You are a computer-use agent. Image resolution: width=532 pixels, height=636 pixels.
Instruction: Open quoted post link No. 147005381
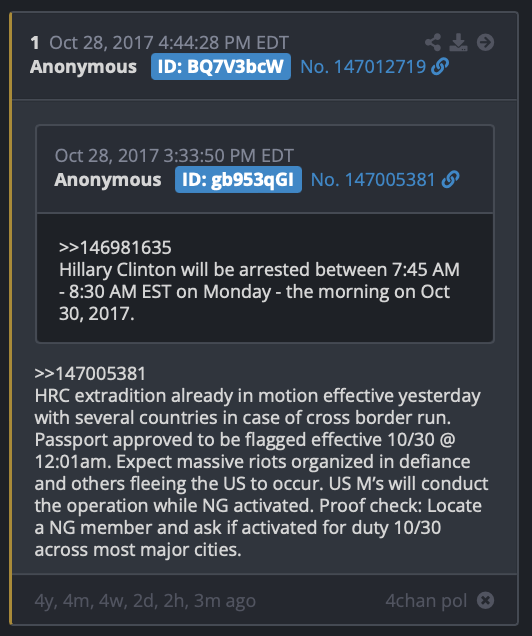pos(373,180)
